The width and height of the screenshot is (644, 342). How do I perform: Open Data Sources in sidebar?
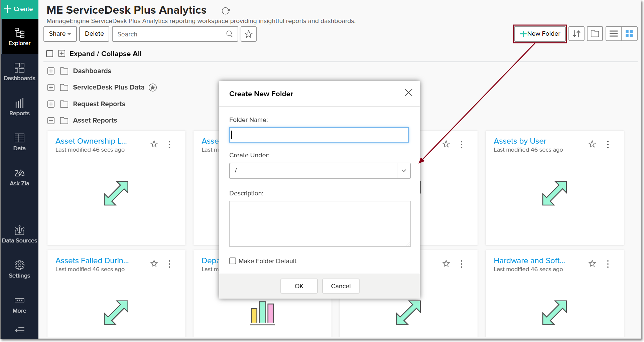pos(19,234)
